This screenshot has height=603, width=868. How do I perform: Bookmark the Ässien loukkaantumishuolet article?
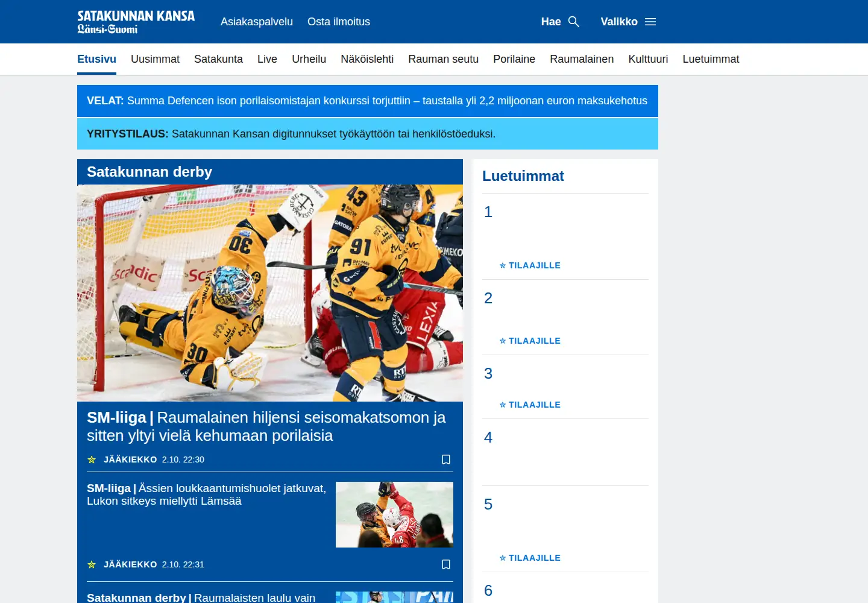coord(446,564)
